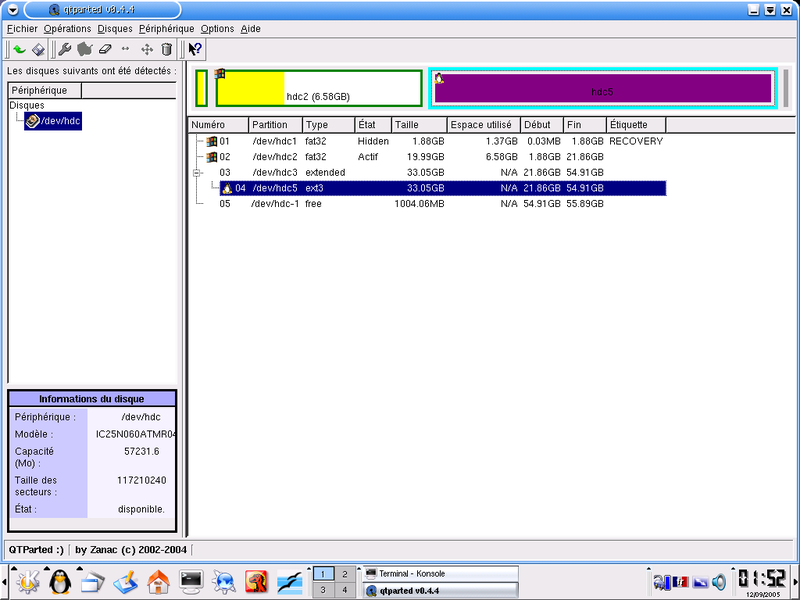Switch to virtual desktop 2 in the pager

(345, 574)
